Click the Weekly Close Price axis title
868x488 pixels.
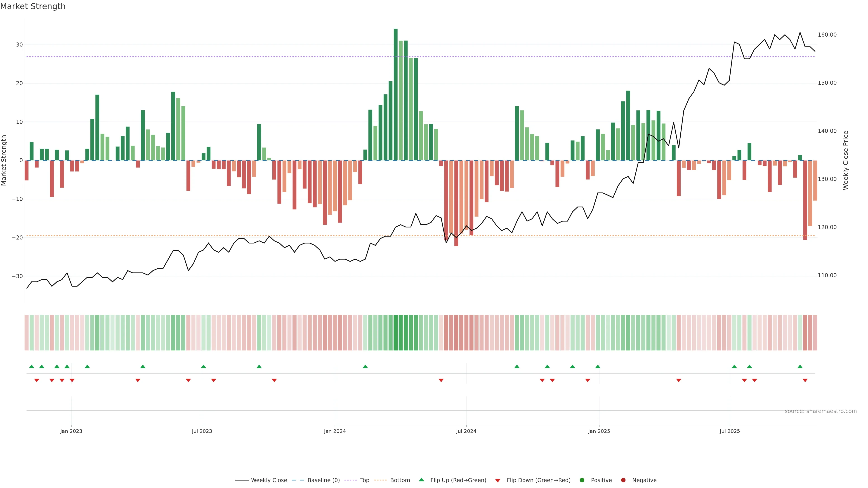pos(845,160)
